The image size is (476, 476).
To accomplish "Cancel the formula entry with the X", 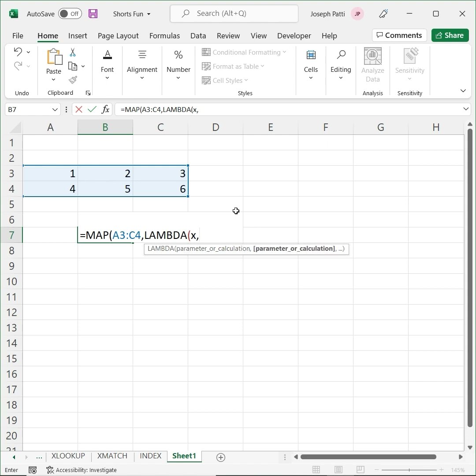I will tap(79, 109).
